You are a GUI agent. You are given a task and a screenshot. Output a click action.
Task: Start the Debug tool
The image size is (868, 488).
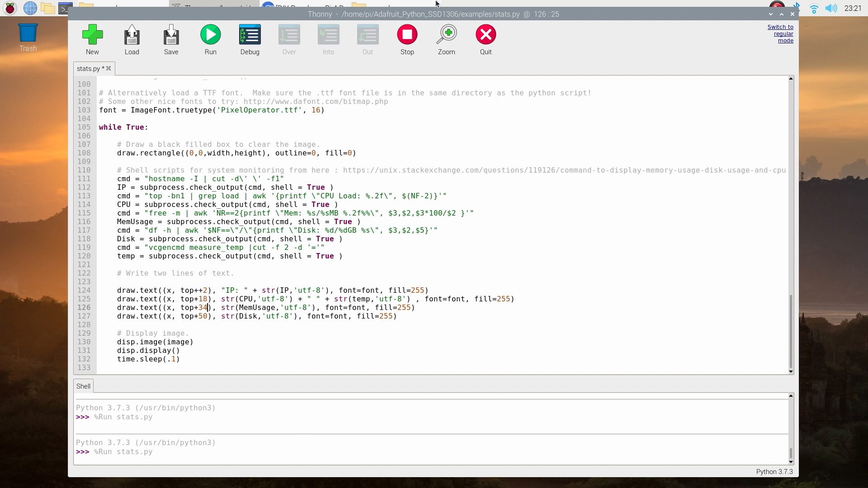250,35
